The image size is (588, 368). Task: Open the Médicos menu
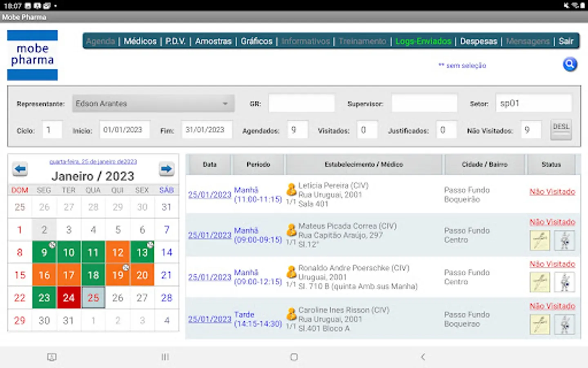[x=140, y=41]
